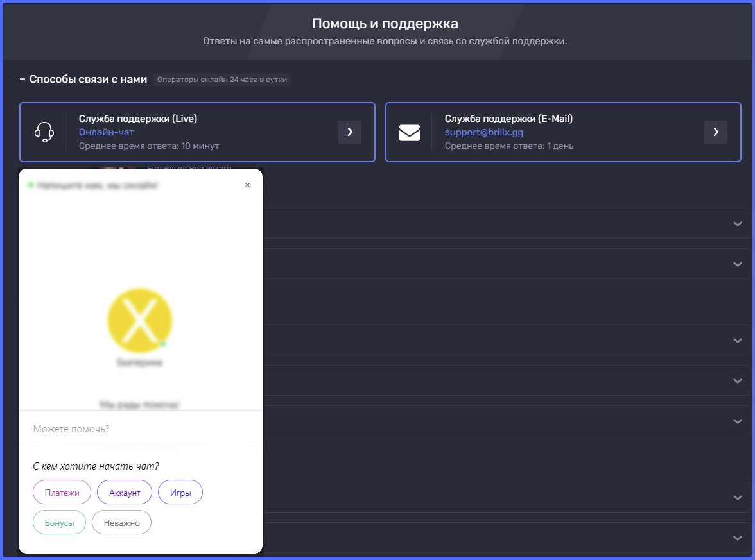
Task: Click the arrow icon on Live support card
Action: point(350,132)
